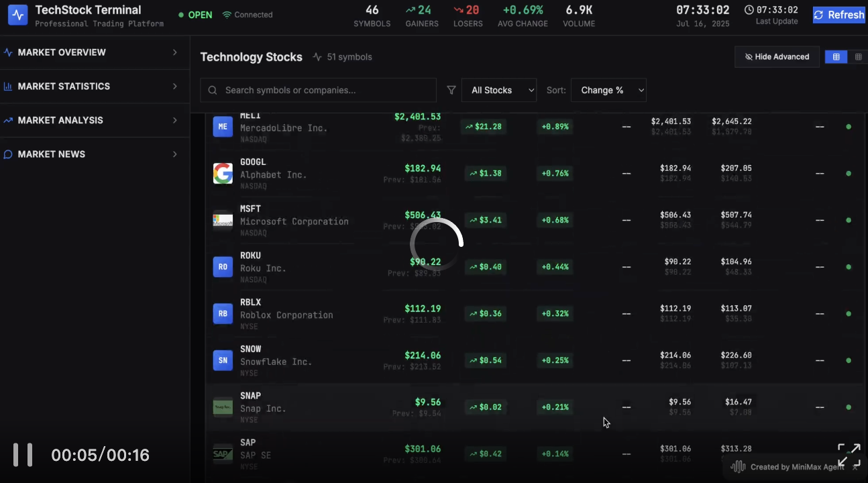This screenshot has width=868, height=483.
Task: Click the ROKU RO avatar icon
Action: click(x=223, y=266)
